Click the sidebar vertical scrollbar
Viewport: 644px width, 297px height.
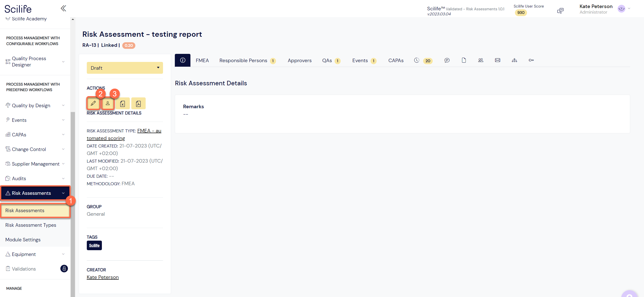click(73, 204)
